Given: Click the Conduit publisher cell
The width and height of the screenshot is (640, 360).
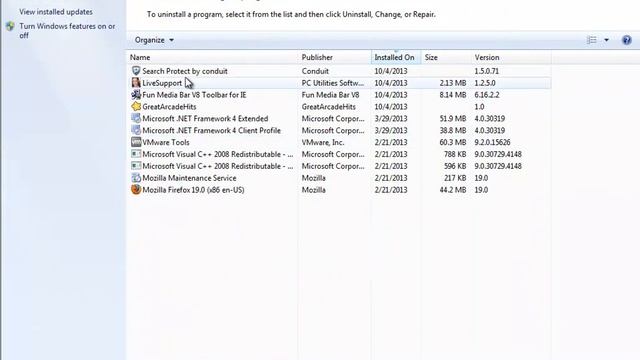Looking at the screenshot, I should tap(315, 71).
